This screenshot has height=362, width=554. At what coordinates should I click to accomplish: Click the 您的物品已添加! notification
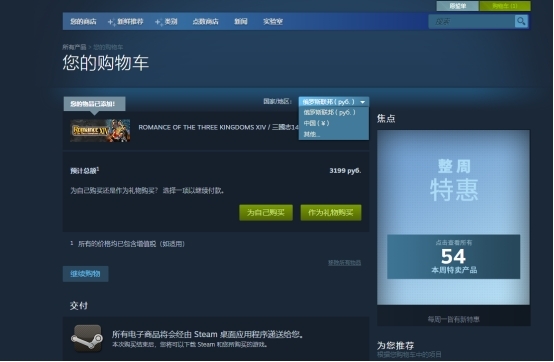[x=94, y=104]
